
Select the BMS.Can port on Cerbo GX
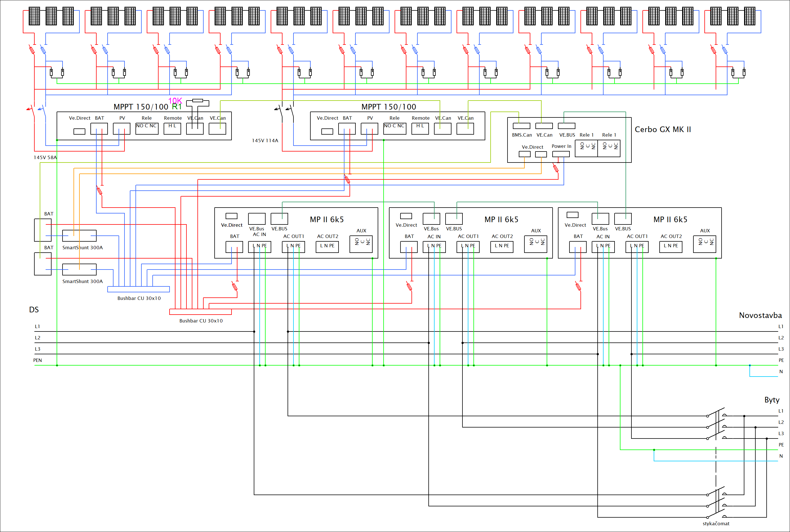click(x=521, y=126)
